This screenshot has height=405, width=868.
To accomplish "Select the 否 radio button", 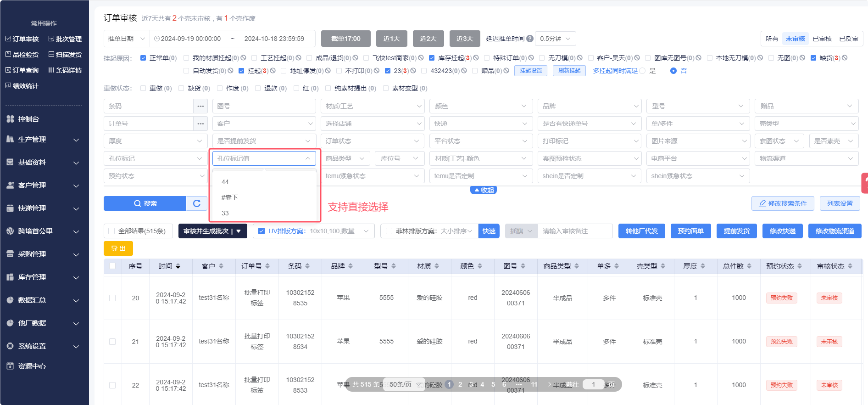I will click(x=673, y=71).
